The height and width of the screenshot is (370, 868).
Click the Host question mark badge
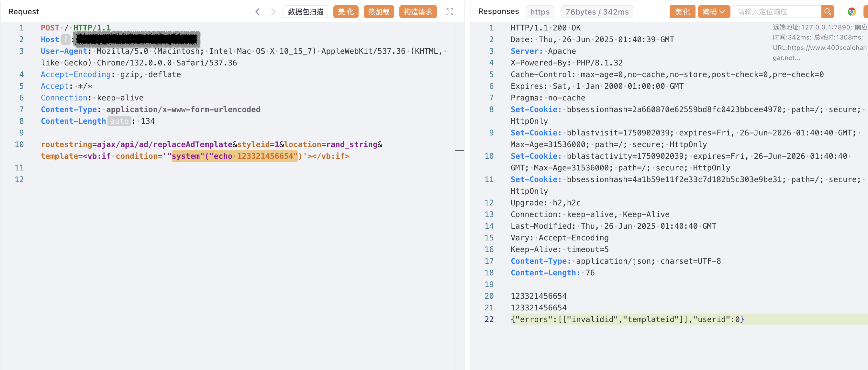[x=65, y=40]
